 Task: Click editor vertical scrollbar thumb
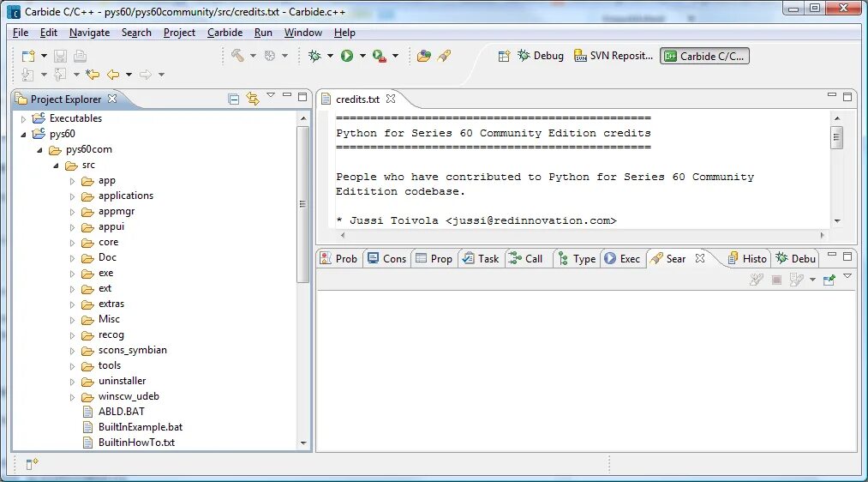point(837,137)
